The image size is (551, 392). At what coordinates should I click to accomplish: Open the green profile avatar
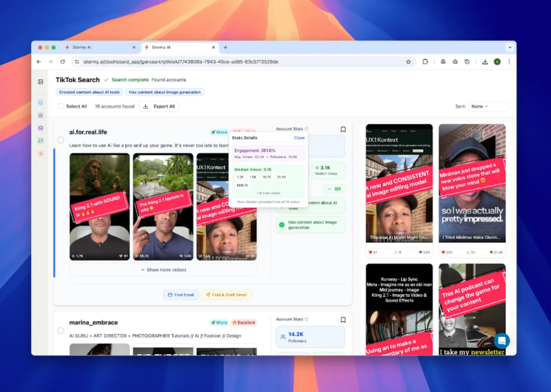coord(497,61)
